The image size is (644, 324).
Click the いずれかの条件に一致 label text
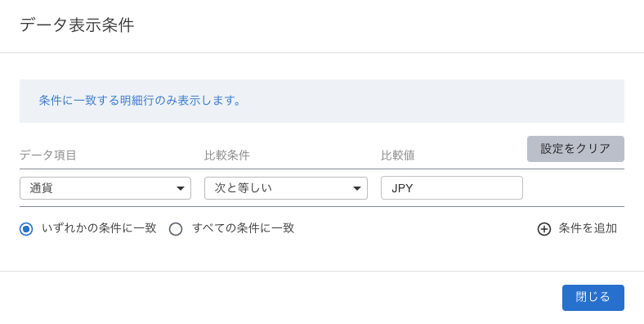click(99, 228)
